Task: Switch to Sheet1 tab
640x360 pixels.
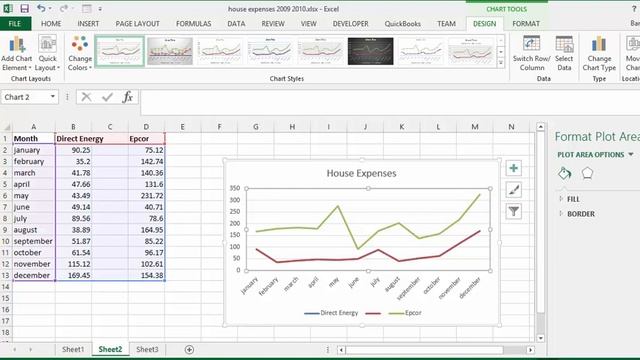Action: (x=73, y=349)
